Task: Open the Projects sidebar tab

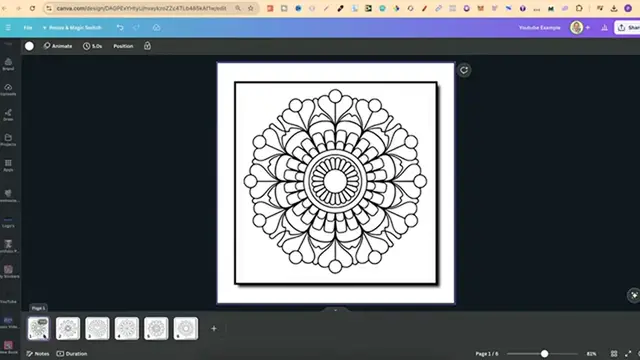Action: point(8,140)
